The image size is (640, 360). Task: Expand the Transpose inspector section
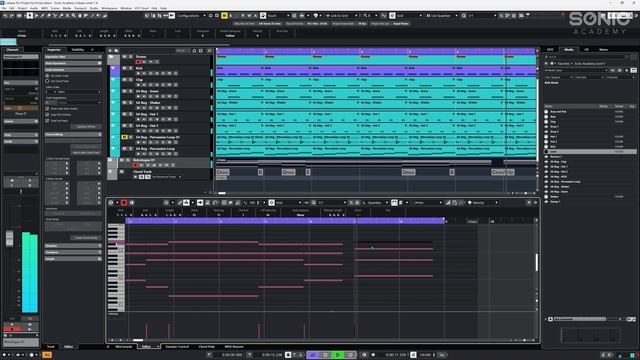click(x=73, y=252)
